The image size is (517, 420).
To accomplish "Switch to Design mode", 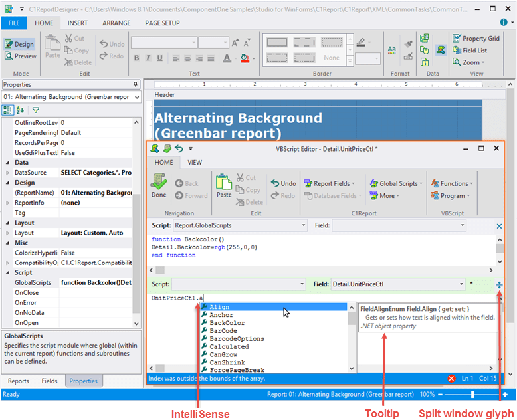I will (x=19, y=44).
